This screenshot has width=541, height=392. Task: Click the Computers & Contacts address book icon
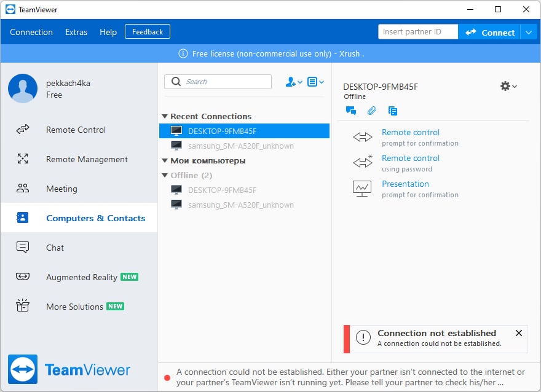pyautogui.click(x=22, y=218)
